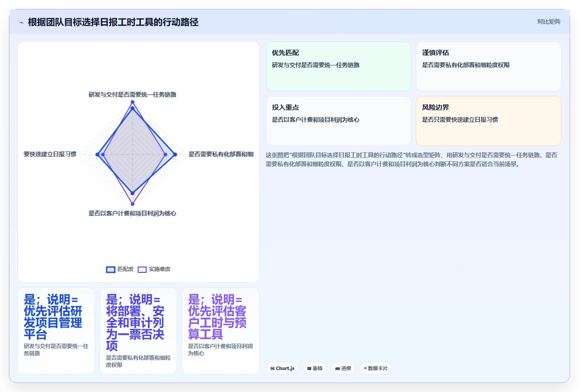Click the heading 是；说明=优先评估客户工时与预算工具
579x392 pixels.
[218, 317]
